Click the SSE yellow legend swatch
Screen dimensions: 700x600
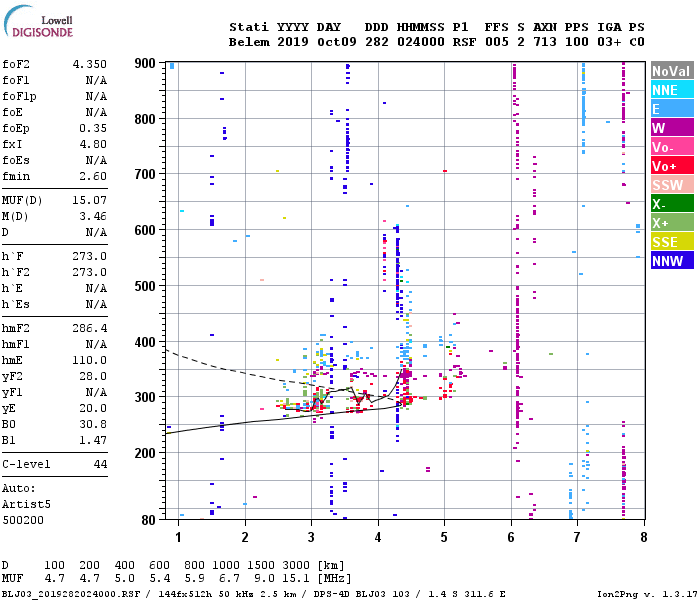coord(672,242)
